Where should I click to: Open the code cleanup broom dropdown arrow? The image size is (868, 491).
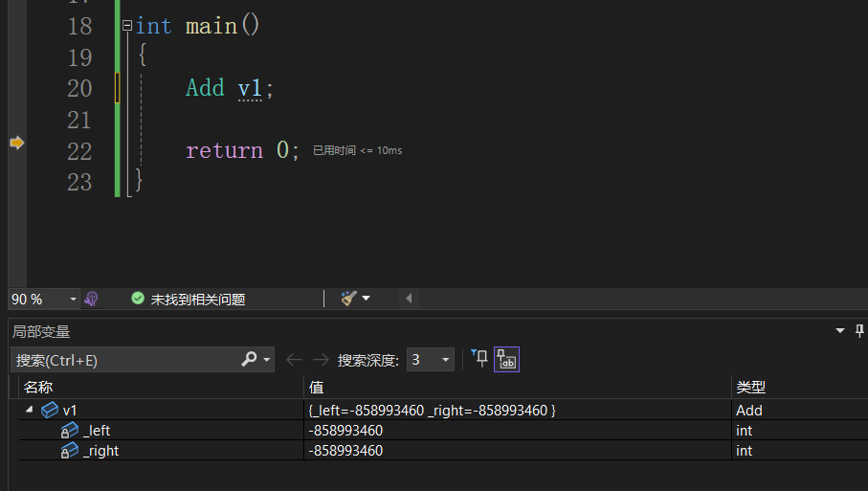pyautogui.click(x=366, y=299)
